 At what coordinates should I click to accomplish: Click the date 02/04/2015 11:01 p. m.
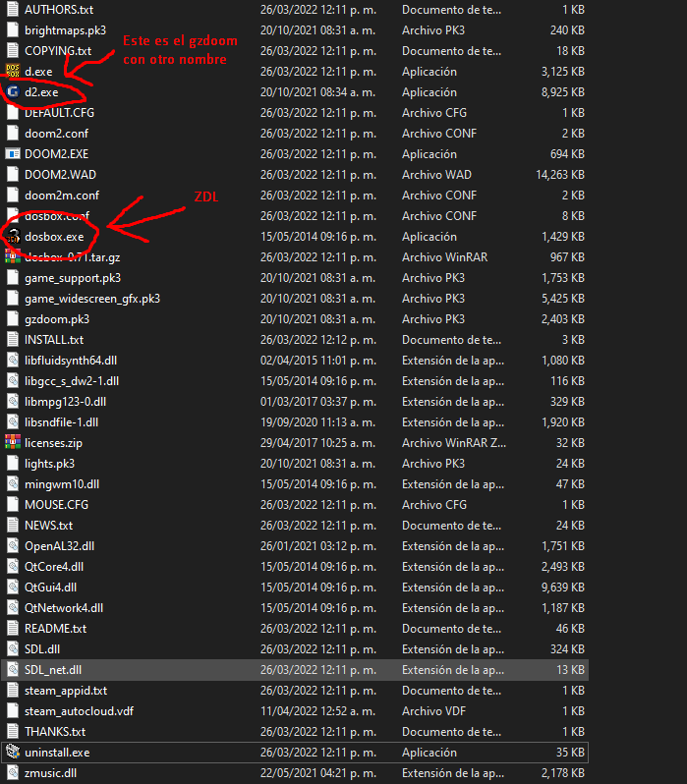tap(318, 361)
